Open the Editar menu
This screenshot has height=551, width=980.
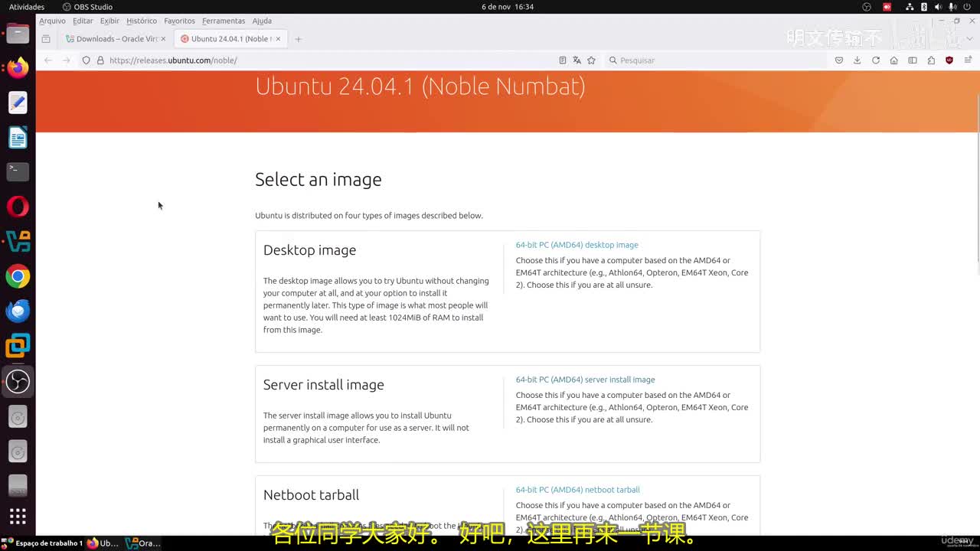83,21
